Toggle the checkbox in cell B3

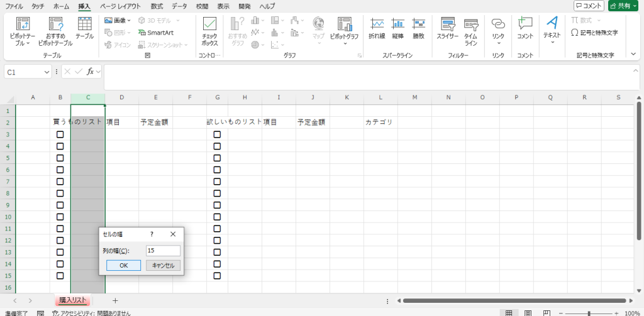tap(60, 134)
